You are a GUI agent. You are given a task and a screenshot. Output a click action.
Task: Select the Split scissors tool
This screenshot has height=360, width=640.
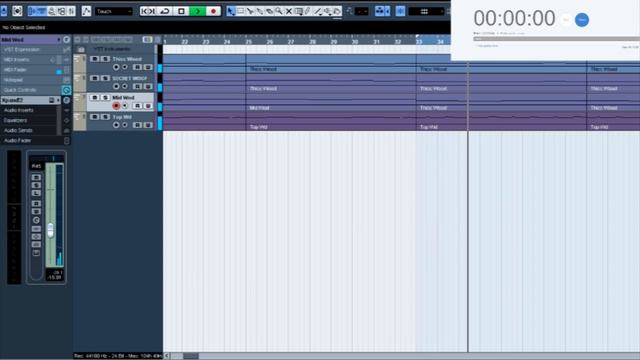pos(250,11)
